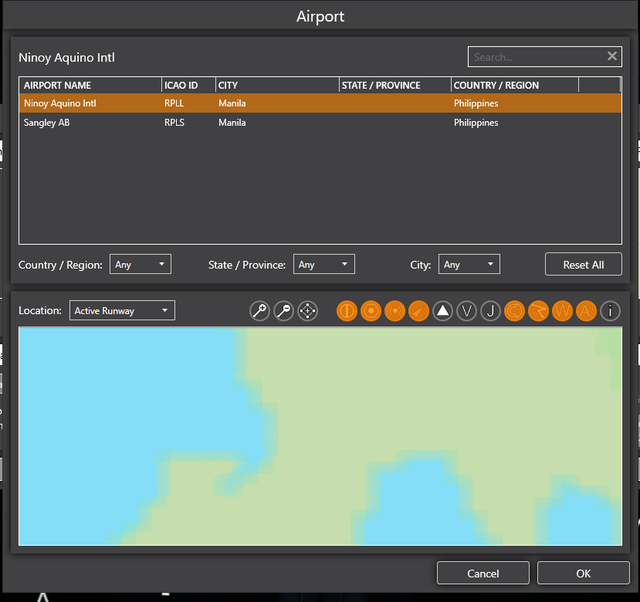Toggle the airspace boundaries layer
Screen dimensions: 640x602
click(x=515, y=311)
